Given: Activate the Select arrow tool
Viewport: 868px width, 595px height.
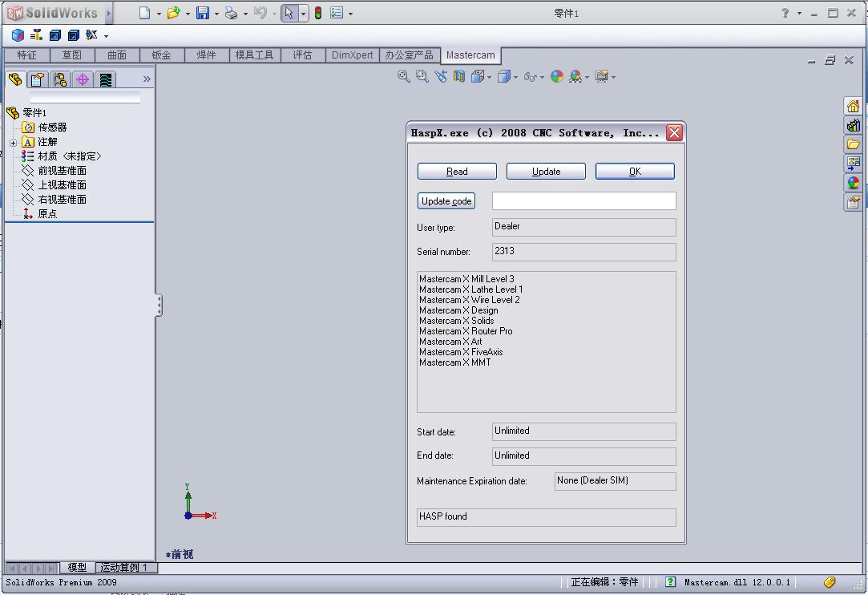Looking at the screenshot, I should [289, 13].
